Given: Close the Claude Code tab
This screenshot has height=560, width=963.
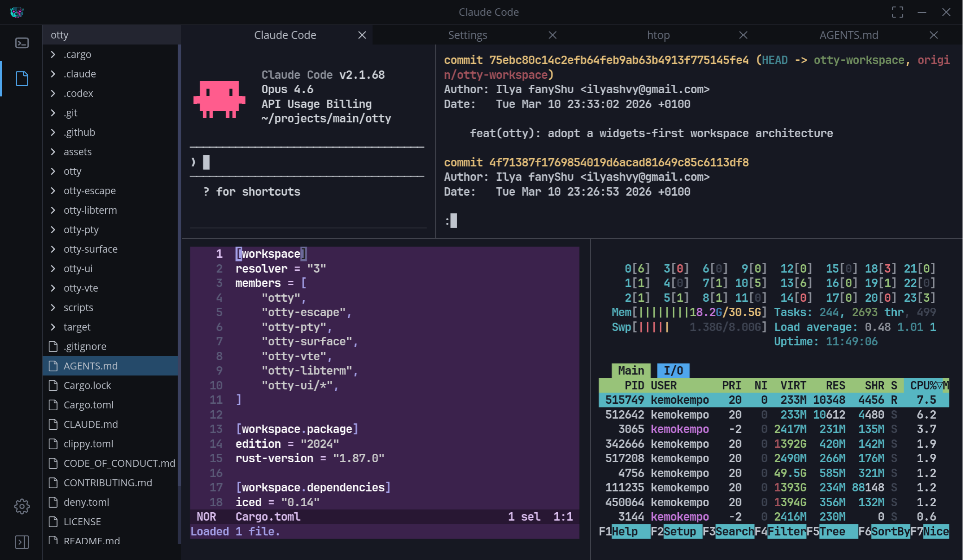Looking at the screenshot, I should [x=362, y=35].
